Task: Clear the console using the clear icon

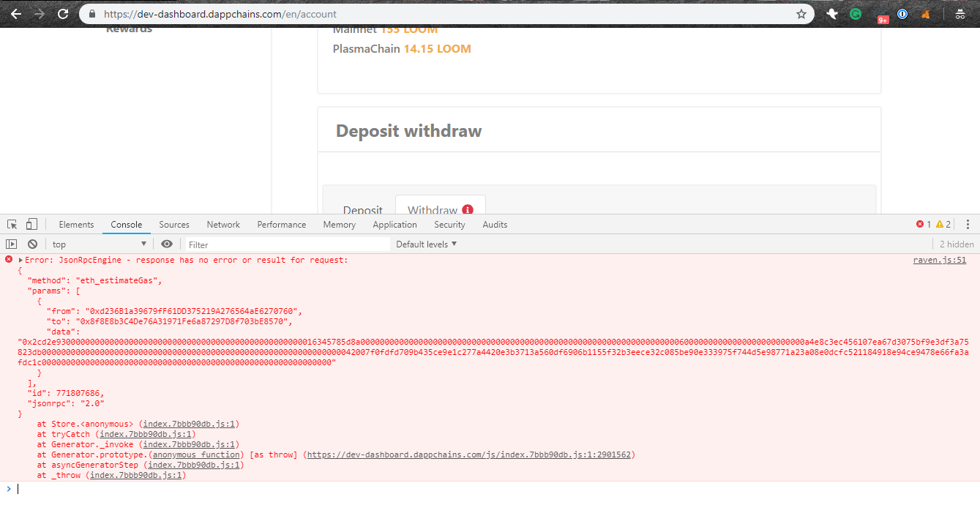Action: point(31,244)
